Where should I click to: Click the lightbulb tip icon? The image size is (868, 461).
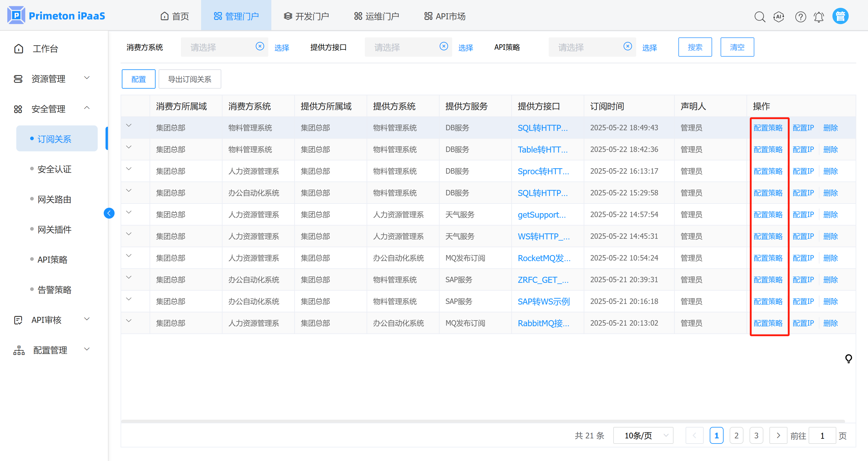[x=848, y=358]
